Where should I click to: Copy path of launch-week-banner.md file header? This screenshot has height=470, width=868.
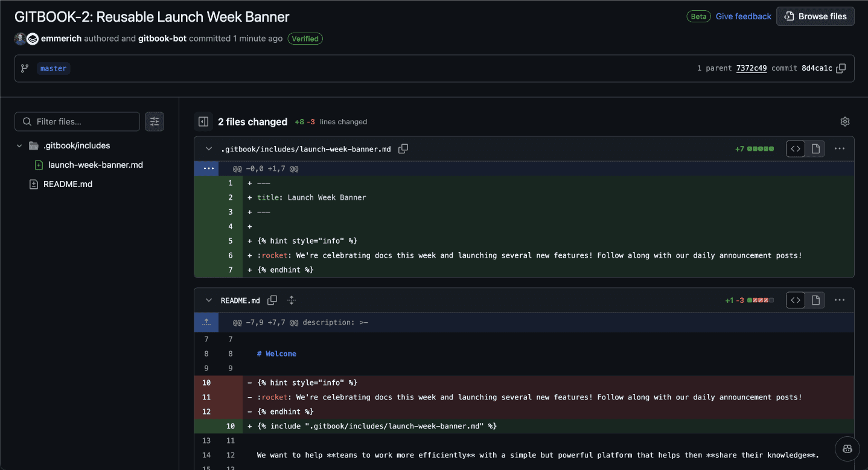click(x=403, y=148)
